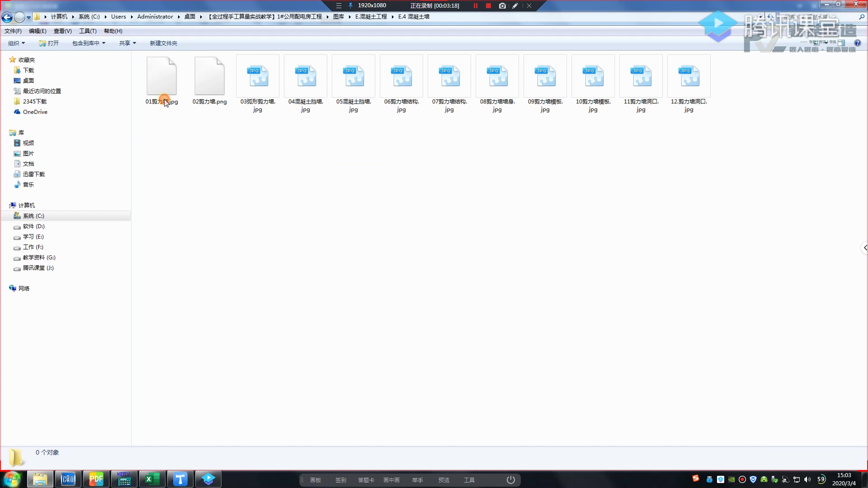Image resolution: width=868 pixels, height=488 pixels.
Task: Open the PDF reader taskbar icon
Action: click(96, 479)
